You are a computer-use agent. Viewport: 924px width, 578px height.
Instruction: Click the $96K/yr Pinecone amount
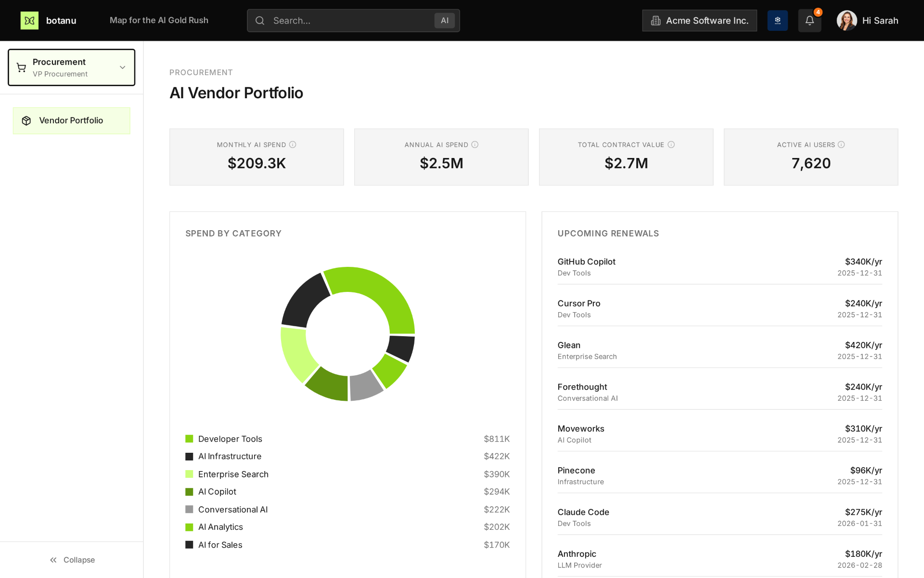866,470
